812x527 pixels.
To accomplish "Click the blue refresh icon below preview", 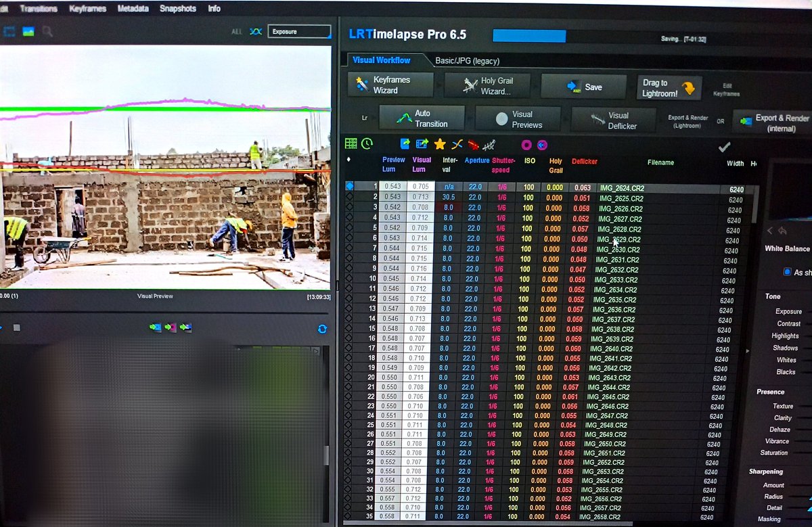I will pyautogui.click(x=322, y=329).
